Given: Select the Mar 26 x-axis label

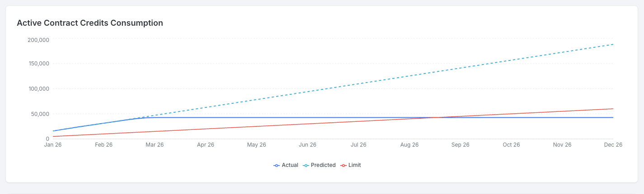Looking at the screenshot, I should (x=155, y=145).
